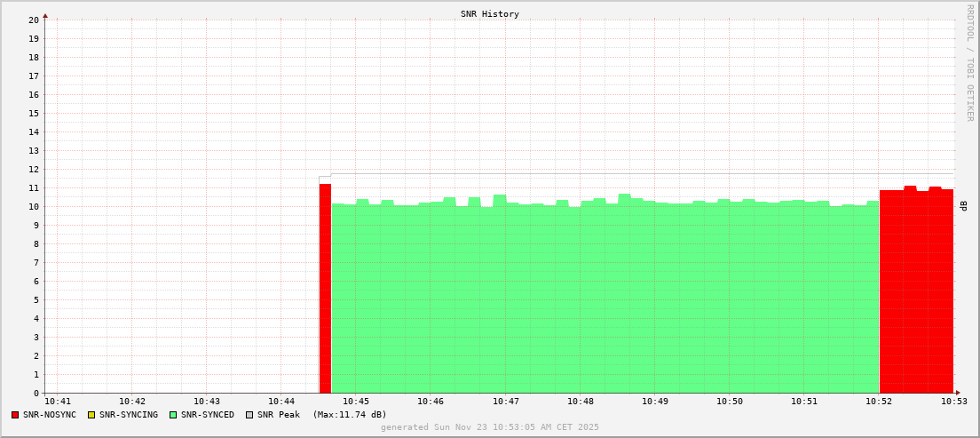The height and width of the screenshot is (438, 980).
Task: Click the yellow SNR-SYNCING legend swatch
Action: click(91, 415)
